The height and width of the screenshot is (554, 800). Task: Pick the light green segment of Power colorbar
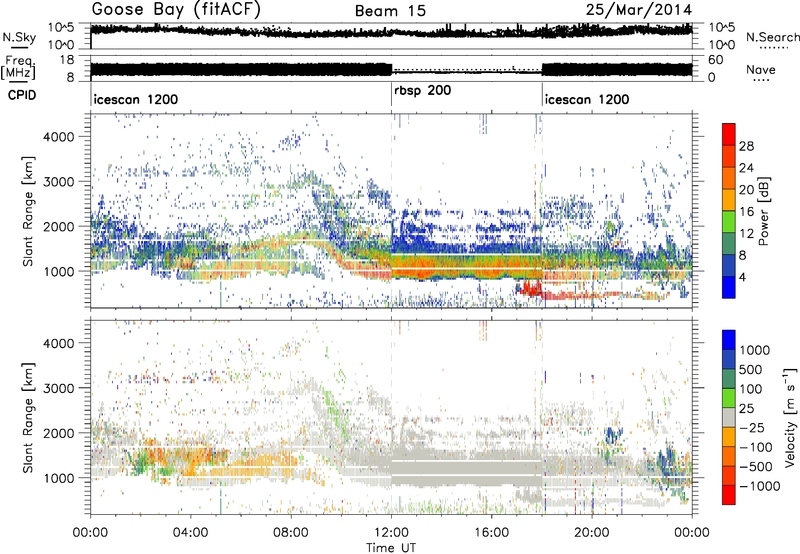click(x=729, y=222)
